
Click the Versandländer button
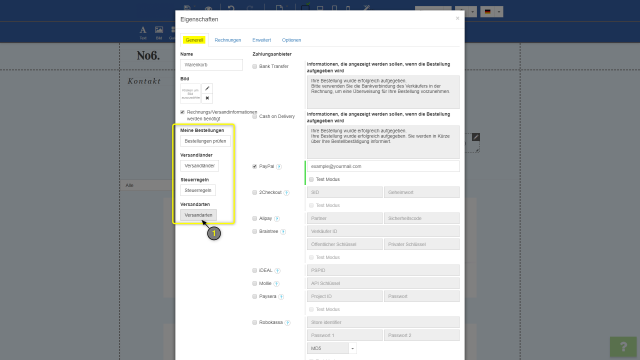coord(200,166)
